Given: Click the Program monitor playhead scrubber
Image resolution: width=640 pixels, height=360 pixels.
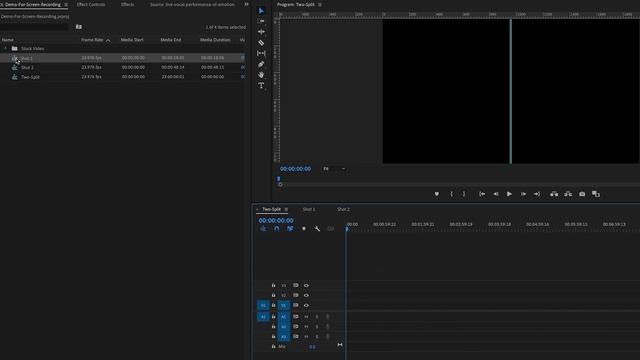Looking at the screenshot, I should coord(279,179).
